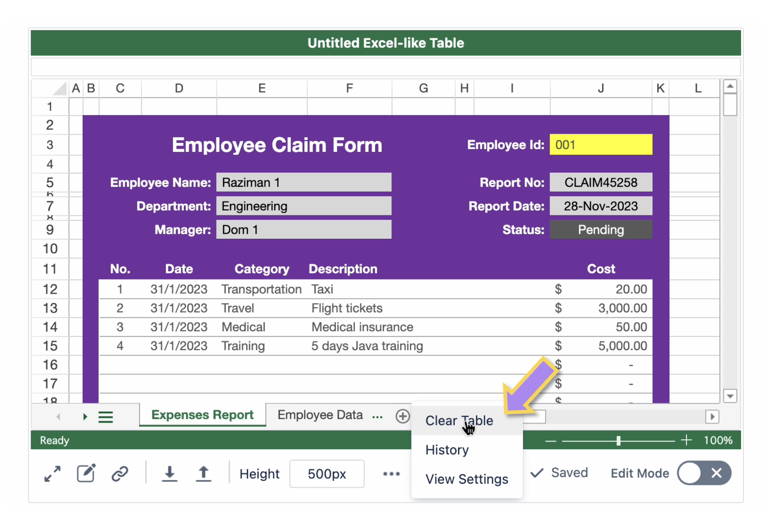
Task: Open History from the popup menu
Action: click(x=447, y=450)
